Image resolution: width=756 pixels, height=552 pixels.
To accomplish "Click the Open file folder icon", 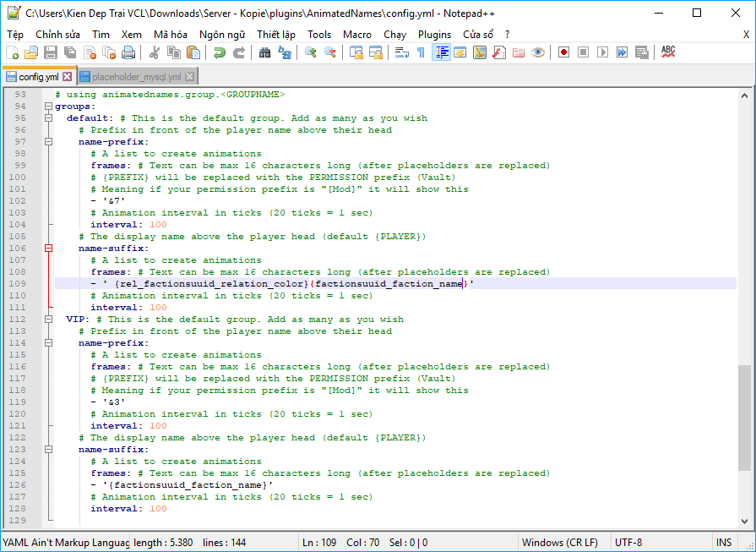I will pyautogui.click(x=31, y=52).
